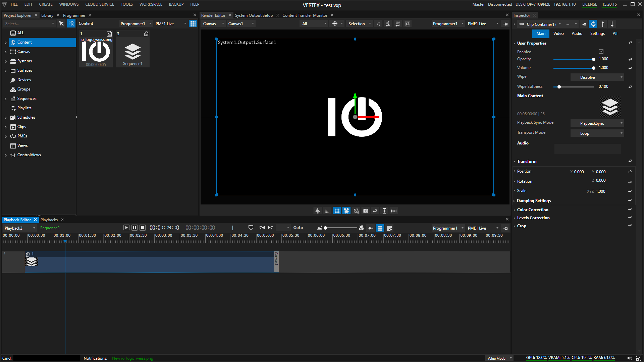Uncheck the Enabled checkbox in User Properties
Image resolution: width=644 pixels, height=362 pixels.
click(601, 52)
